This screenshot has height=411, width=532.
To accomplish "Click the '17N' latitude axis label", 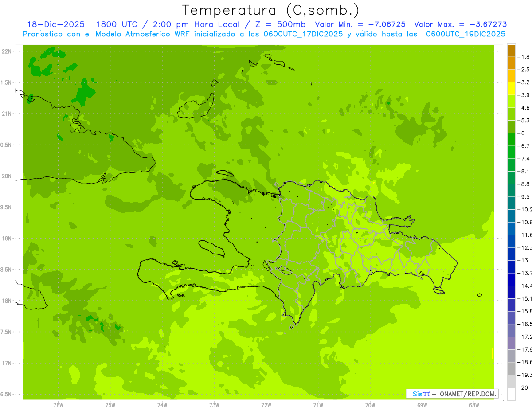I will point(7,363).
